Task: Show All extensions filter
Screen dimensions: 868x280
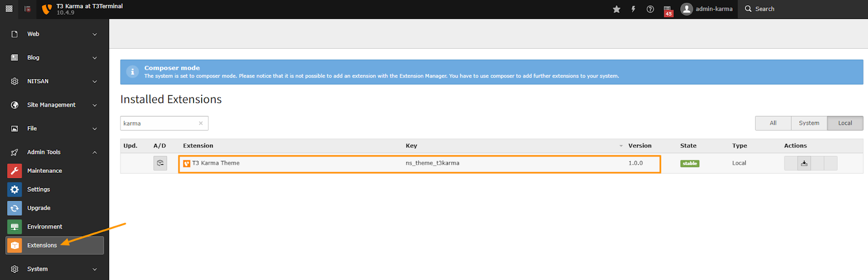Action: [773, 123]
